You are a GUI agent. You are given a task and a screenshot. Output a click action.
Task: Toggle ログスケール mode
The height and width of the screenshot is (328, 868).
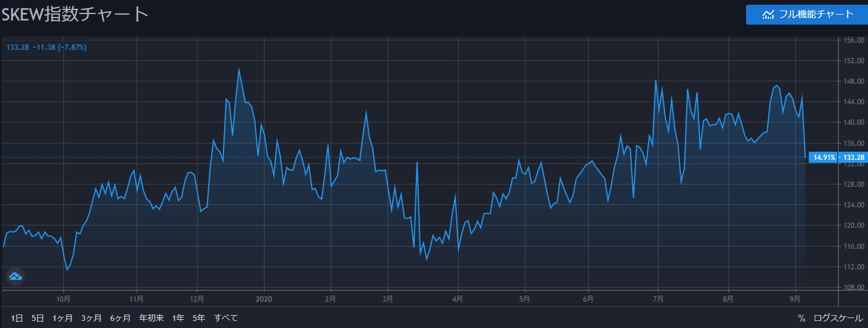pos(838,318)
